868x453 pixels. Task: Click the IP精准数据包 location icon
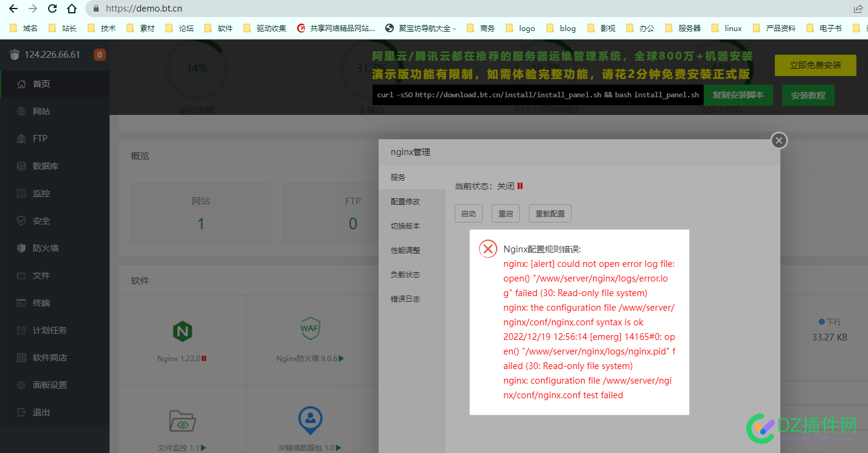pos(310,419)
